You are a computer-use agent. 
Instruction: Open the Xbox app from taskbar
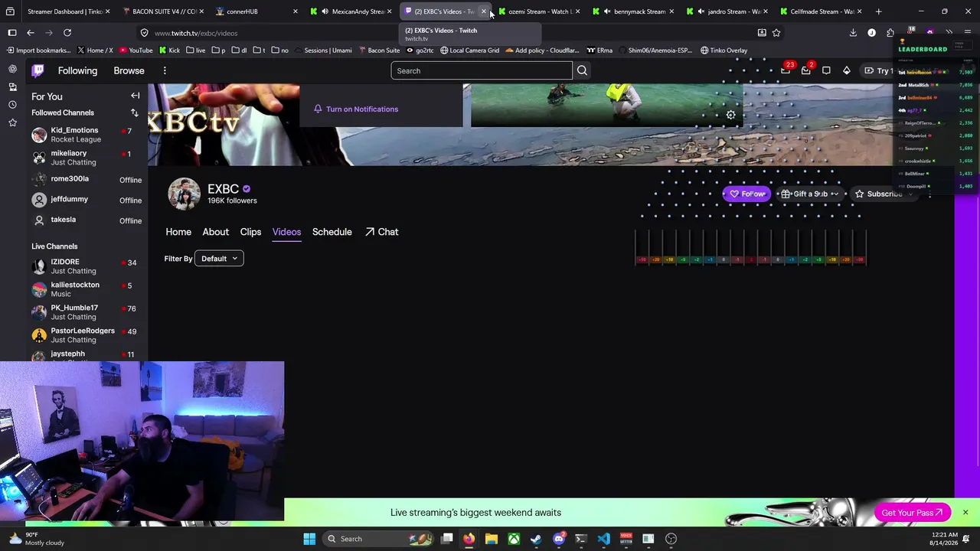(514, 539)
